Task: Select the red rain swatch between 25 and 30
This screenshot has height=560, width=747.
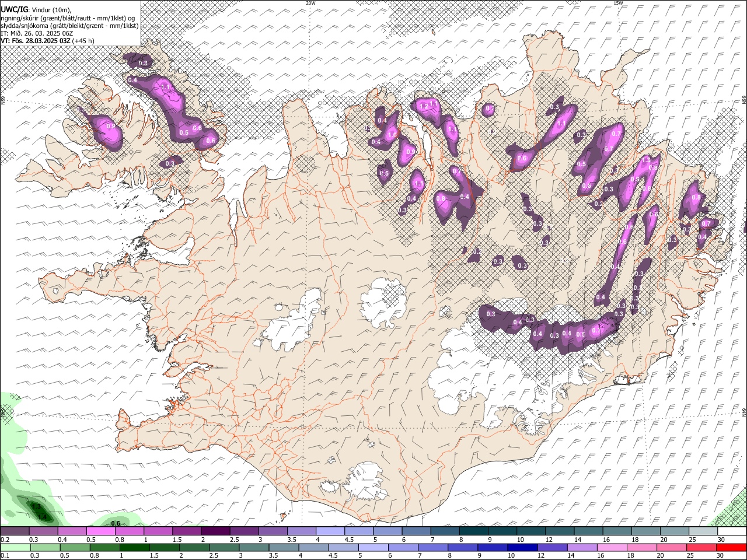Action: pyautogui.click(x=700, y=548)
